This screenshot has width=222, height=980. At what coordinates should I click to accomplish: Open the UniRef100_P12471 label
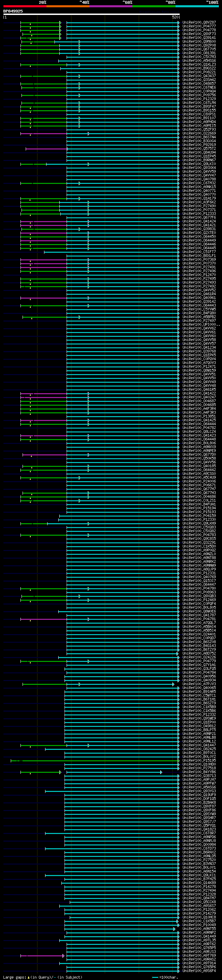tap(199, 366)
